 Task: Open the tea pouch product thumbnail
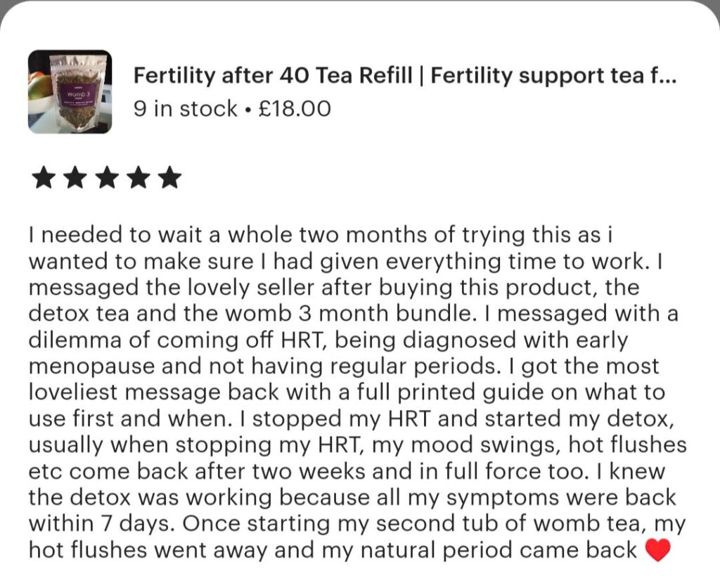coord(70,91)
